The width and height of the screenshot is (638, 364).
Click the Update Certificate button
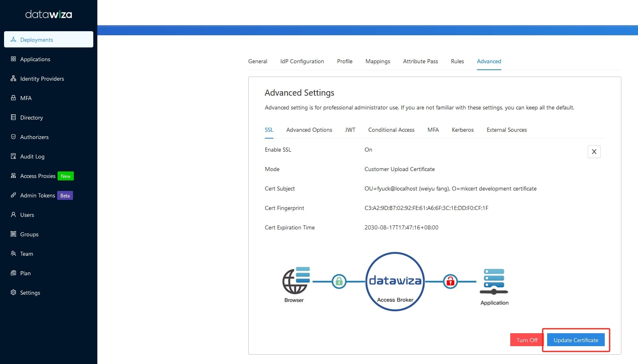pyautogui.click(x=576, y=340)
